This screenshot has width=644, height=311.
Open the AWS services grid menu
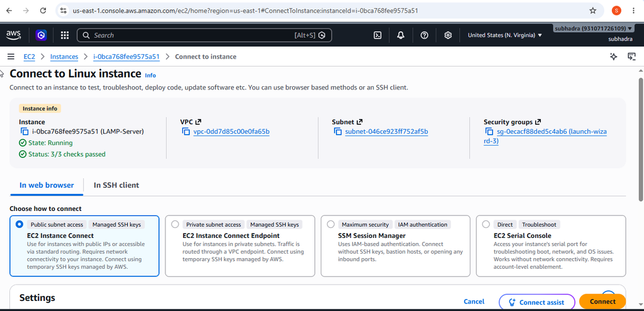click(65, 35)
